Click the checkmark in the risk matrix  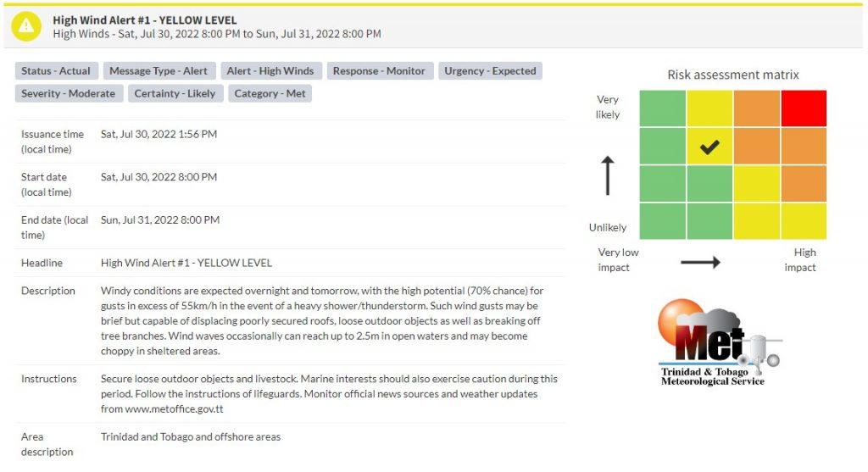[x=709, y=147]
